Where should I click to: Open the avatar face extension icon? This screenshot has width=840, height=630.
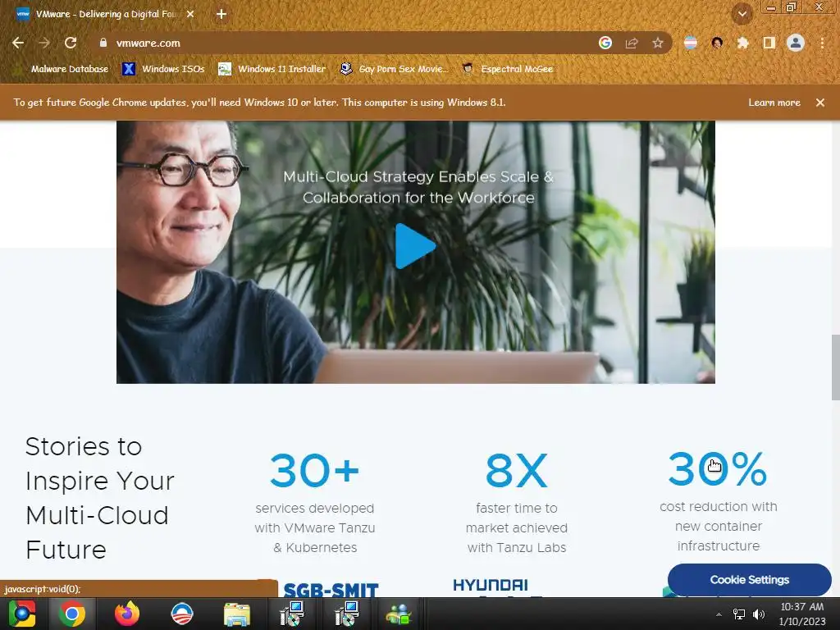pos(717,43)
